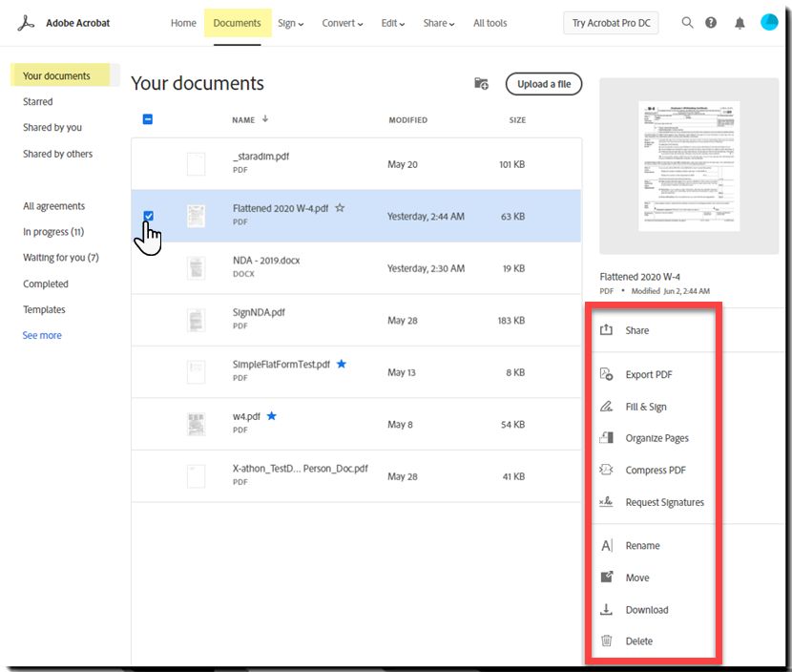Open the user profile avatar
792x672 pixels.
[769, 22]
